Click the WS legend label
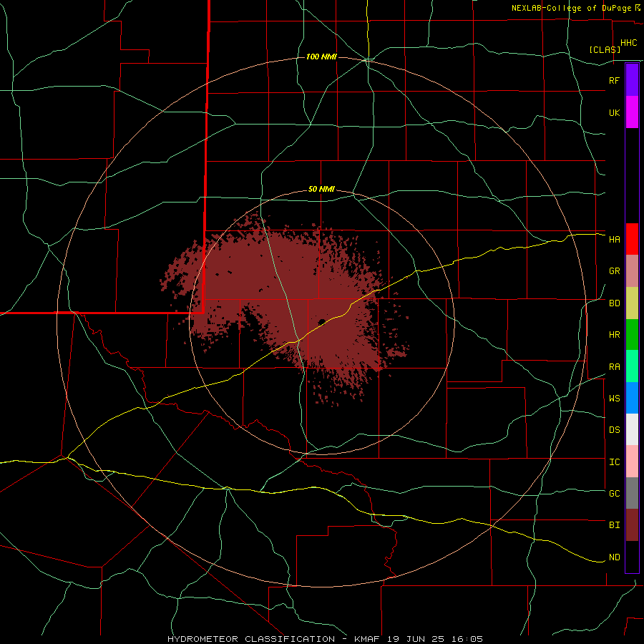644x644 pixels. 615,399
